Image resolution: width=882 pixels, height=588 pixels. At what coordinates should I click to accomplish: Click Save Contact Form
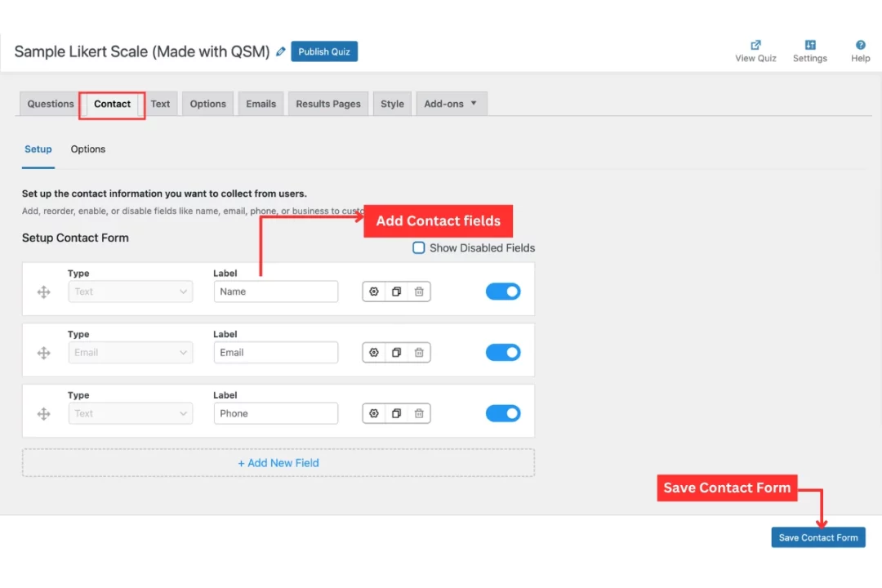point(817,537)
